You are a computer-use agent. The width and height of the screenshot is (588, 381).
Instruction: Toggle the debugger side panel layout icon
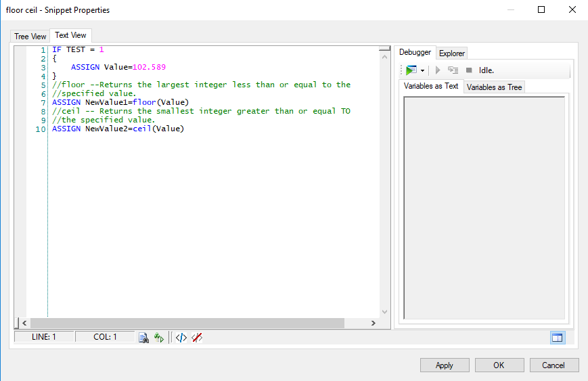(558, 338)
